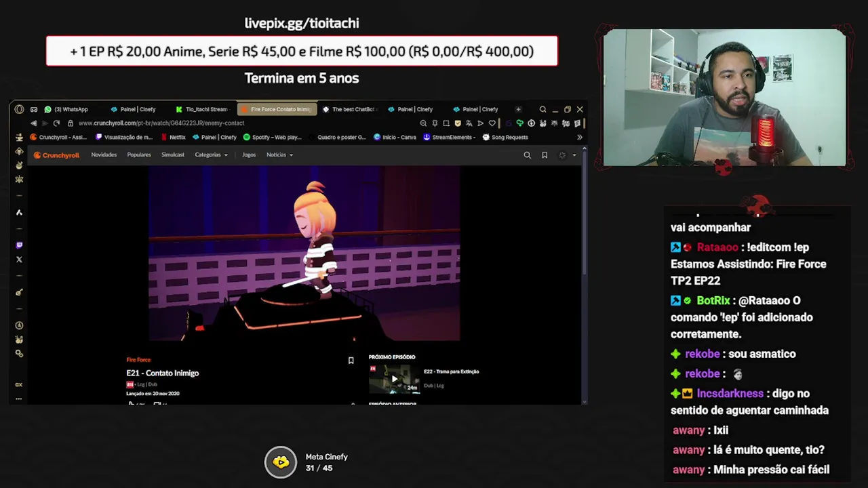Viewport: 868px width, 488px height.
Task: Open the Twitch sidebar panel
Action: pos(19,245)
